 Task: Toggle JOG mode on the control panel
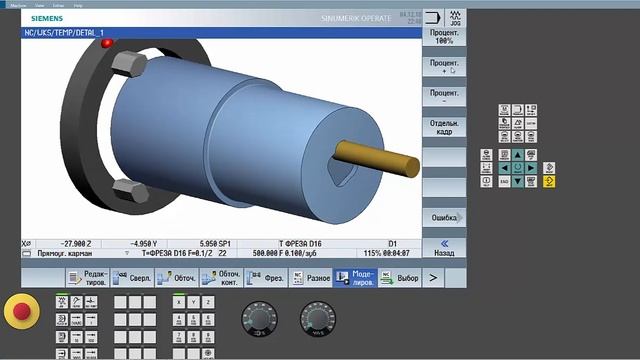pos(62,302)
